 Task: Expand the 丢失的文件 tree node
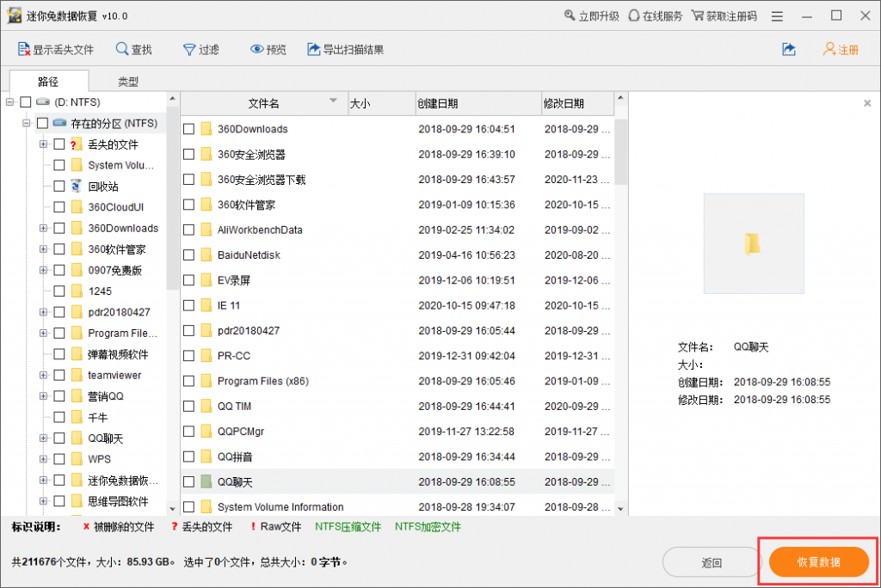[x=43, y=144]
